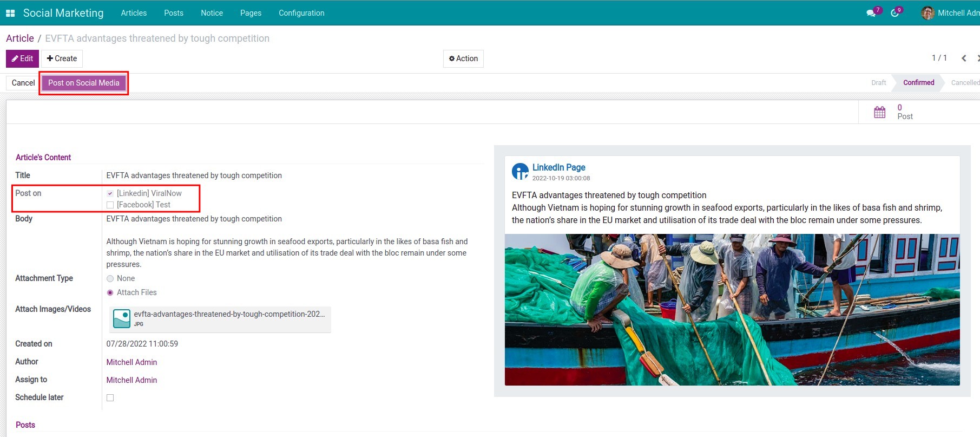Viewport: 980px width, 437px height.
Task: Click Post on Social Media button
Action: tap(84, 83)
